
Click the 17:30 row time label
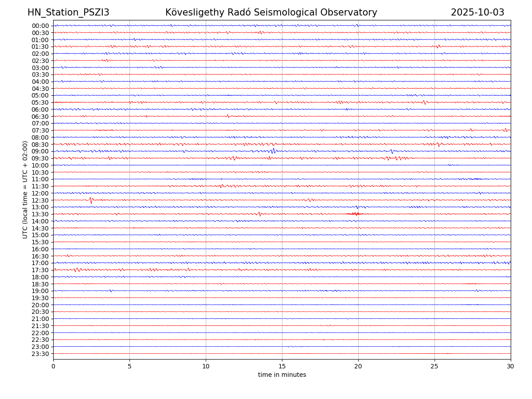(40, 270)
